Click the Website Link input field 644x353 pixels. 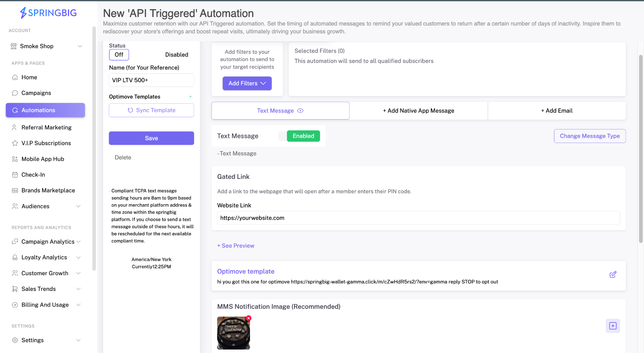click(419, 218)
